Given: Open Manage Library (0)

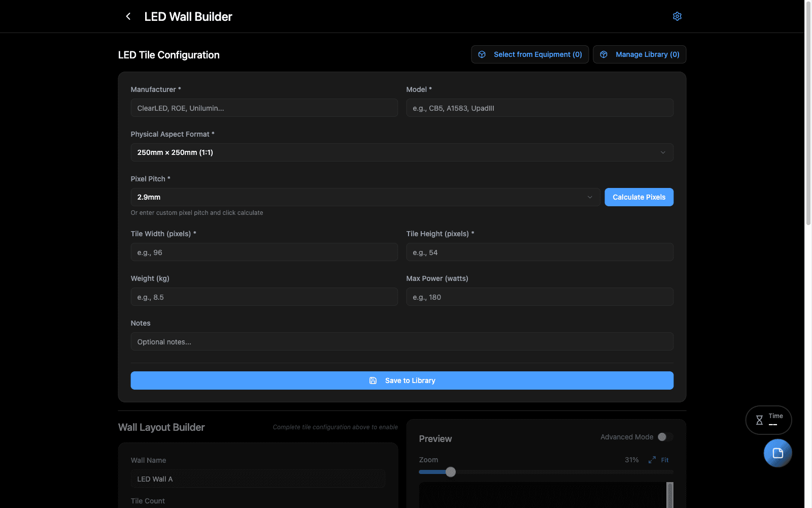Looking at the screenshot, I should point(639,54).
